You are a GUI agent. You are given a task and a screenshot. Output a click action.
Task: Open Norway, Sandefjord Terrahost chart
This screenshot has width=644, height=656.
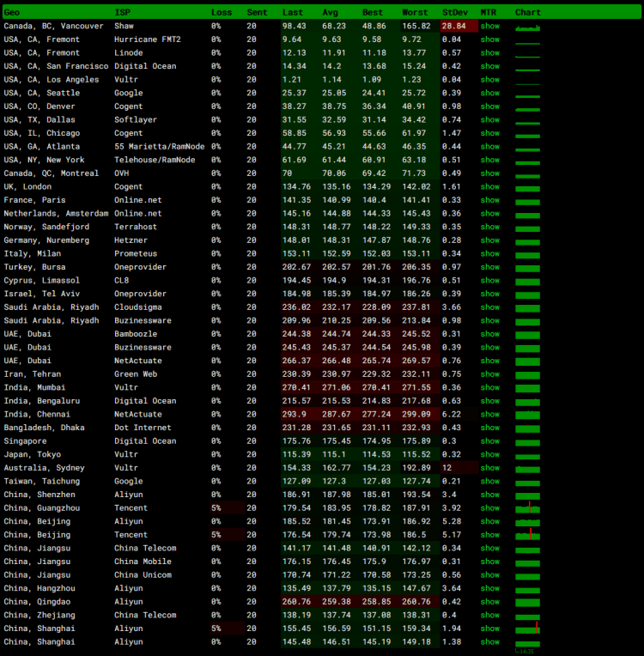(x=528, y=228)
